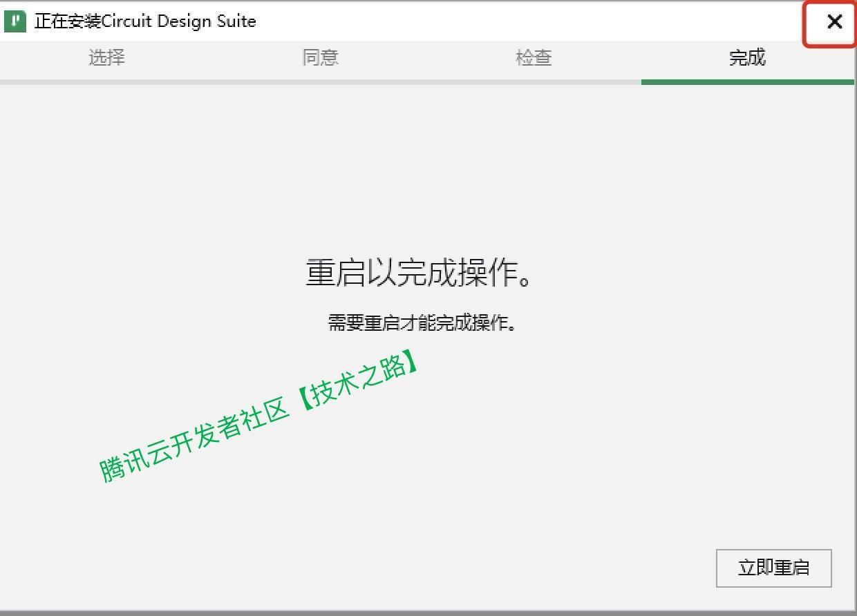Image resolution: width=857 pixels, height=616 pixels.
Task: Switch to the 检查 review step tab
Action: pyautogui.click(x=534, y=57)
